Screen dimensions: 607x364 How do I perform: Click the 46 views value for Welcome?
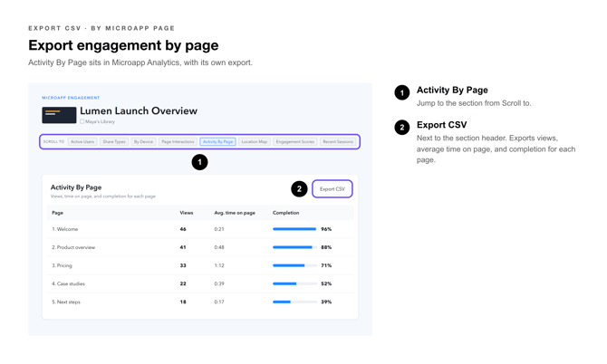pos(183,229)
